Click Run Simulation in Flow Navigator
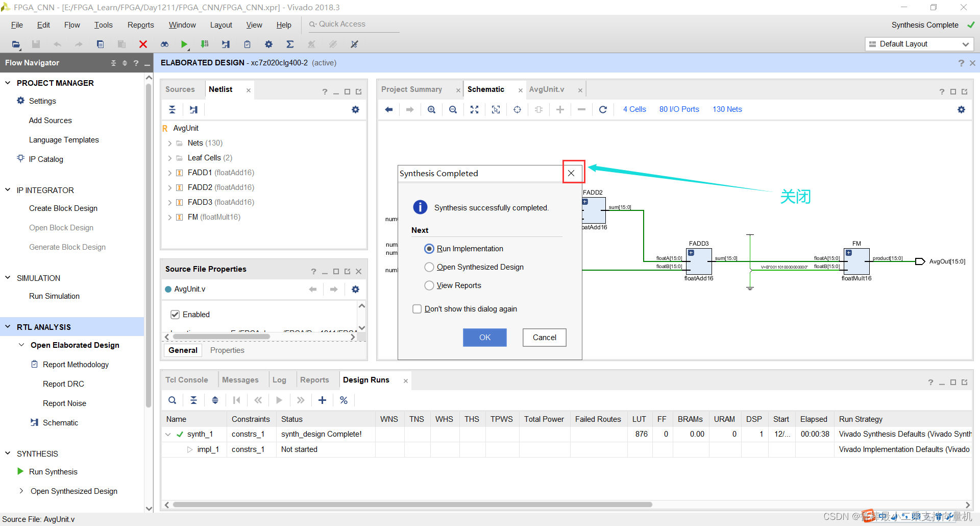 [54, 296]
